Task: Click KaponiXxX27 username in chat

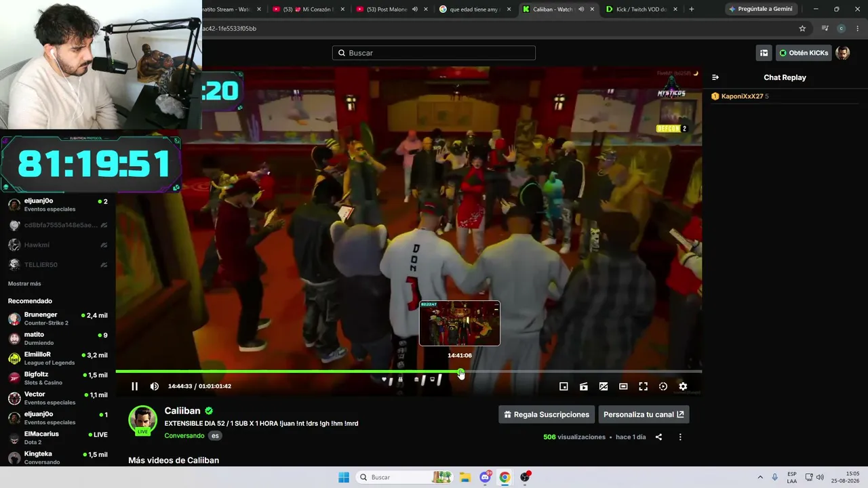Action: pos(742,96)
